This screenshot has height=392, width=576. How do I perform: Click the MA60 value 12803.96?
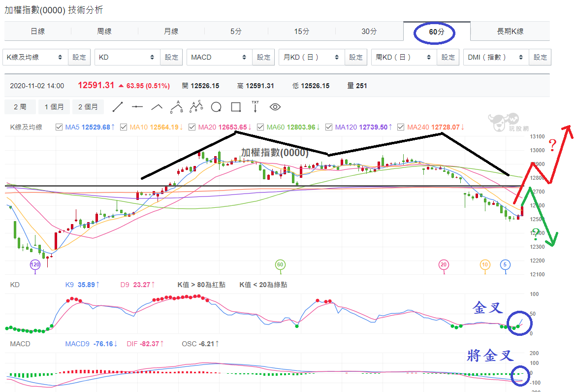coord(301,127)
